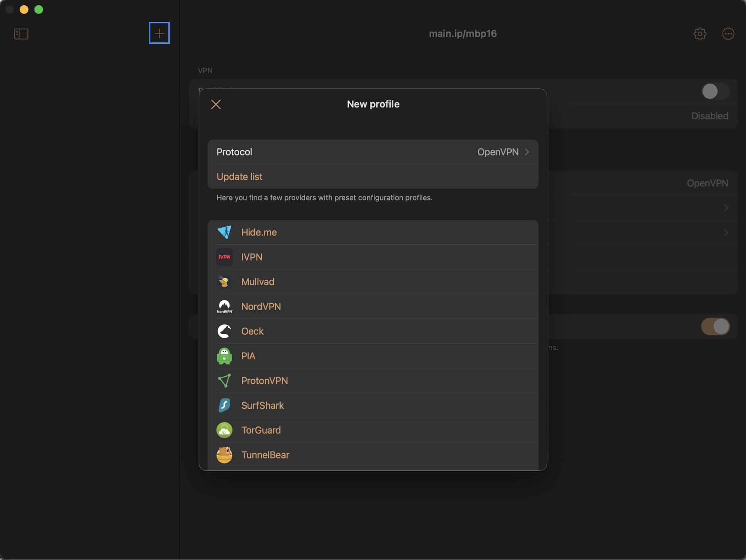Click the main.ip/mbp16 profile title

point(463,34)
